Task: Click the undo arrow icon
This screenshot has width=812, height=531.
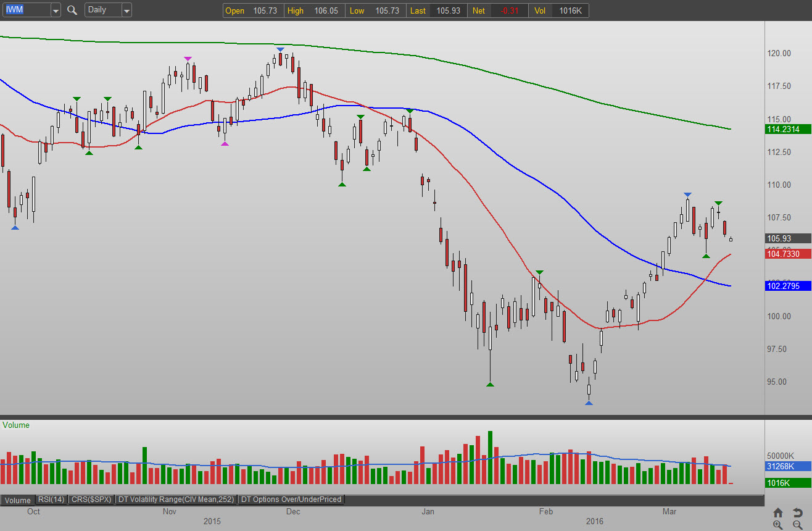Action: 797,512
